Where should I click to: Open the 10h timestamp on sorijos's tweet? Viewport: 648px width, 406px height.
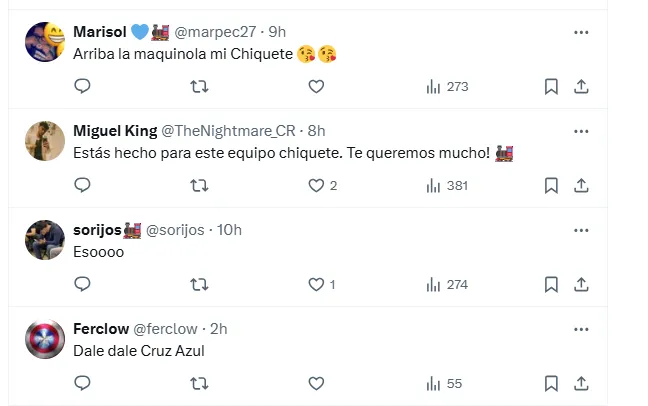(x=229, y=230)
